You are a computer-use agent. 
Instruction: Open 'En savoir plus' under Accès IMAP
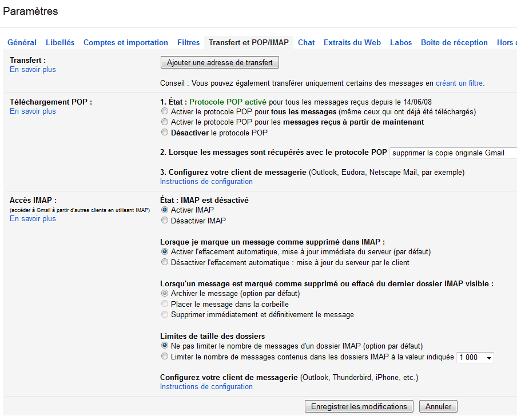coord(33,219)
